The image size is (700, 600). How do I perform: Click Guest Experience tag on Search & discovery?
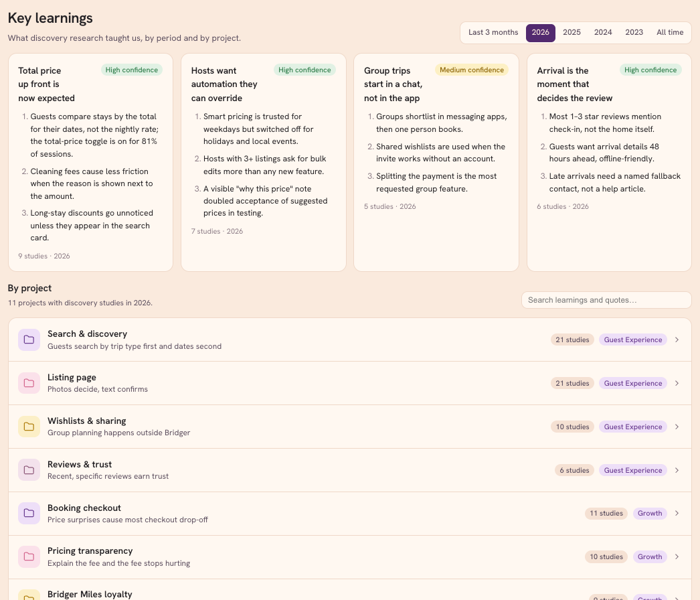point(633,340)
